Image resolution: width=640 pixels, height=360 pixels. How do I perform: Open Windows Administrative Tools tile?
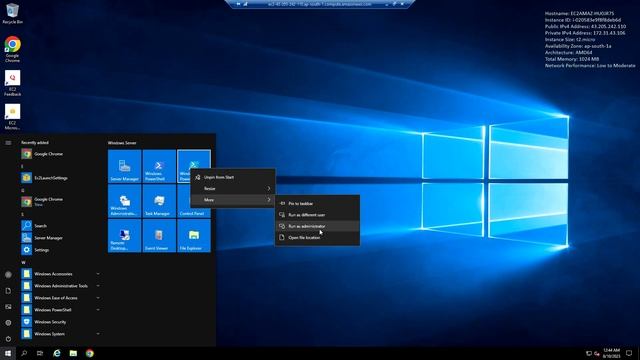pos(124,201)
